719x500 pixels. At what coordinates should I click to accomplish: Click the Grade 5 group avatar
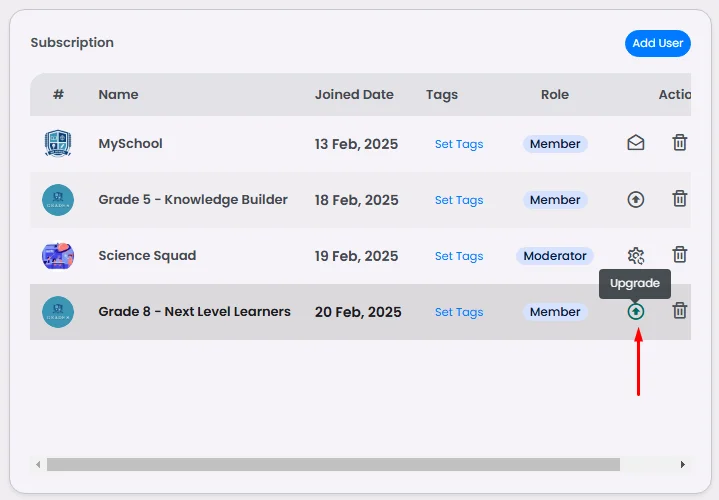point(58,200)
